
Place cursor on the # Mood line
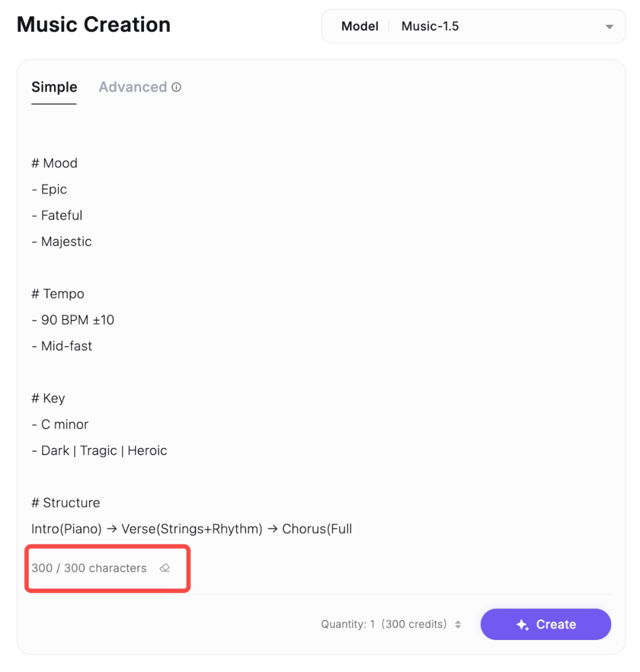click(55, 163)
